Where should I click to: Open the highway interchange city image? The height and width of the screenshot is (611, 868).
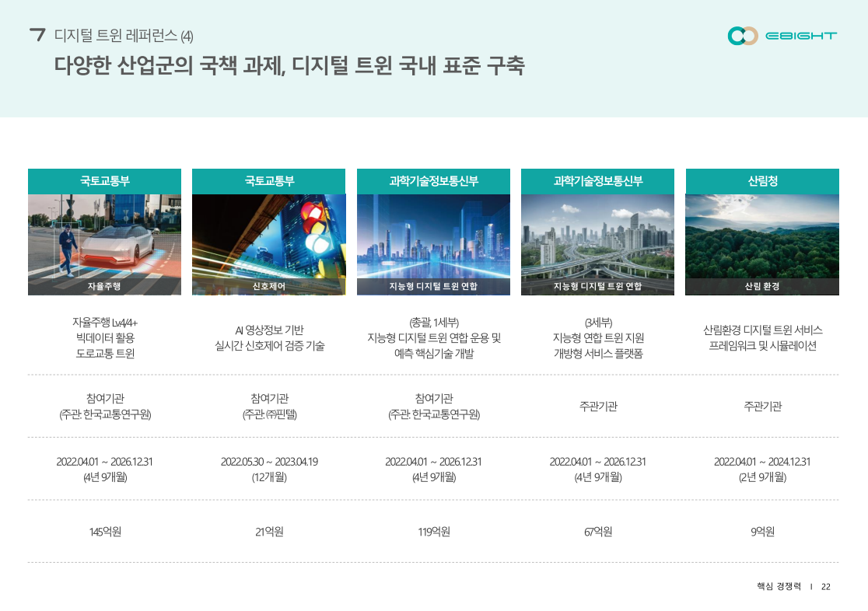[x=598, y=244]
